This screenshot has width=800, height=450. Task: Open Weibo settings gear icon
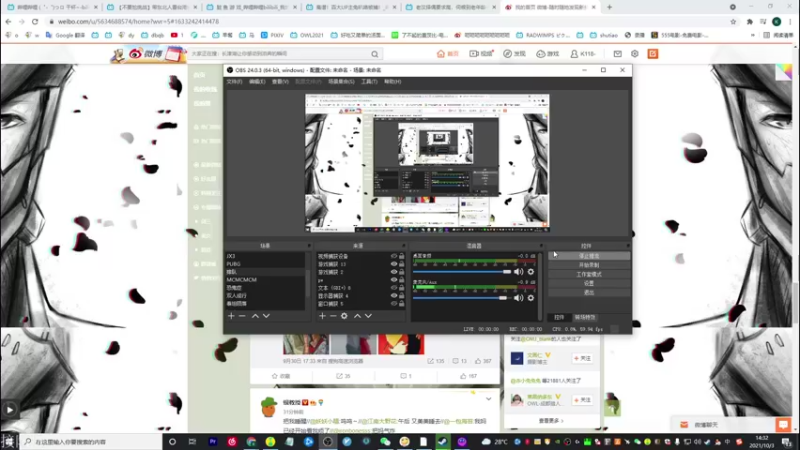coord(635,54)
